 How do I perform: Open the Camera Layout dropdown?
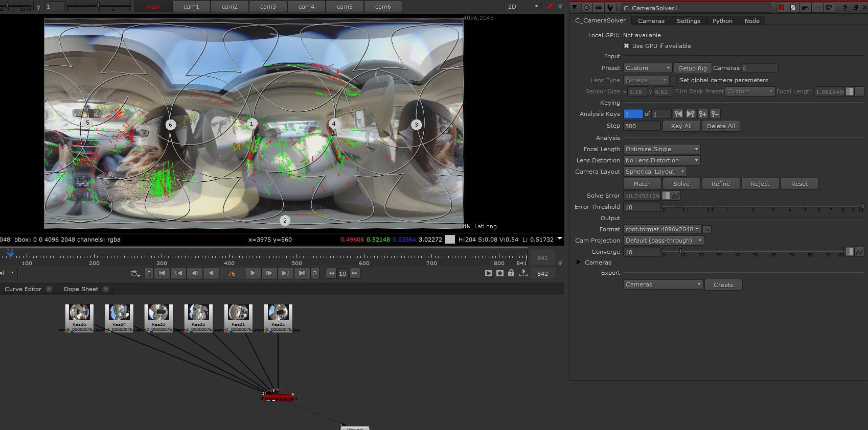(x=654, y=172)
